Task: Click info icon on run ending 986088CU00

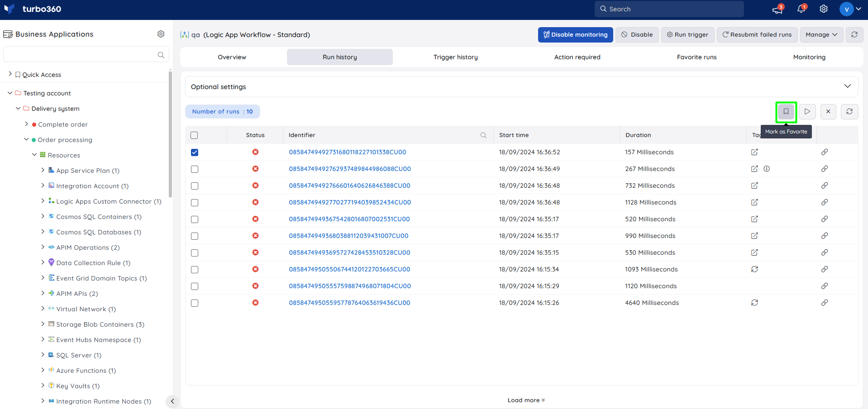Action: pyautogui.click(x=767, y=169)
